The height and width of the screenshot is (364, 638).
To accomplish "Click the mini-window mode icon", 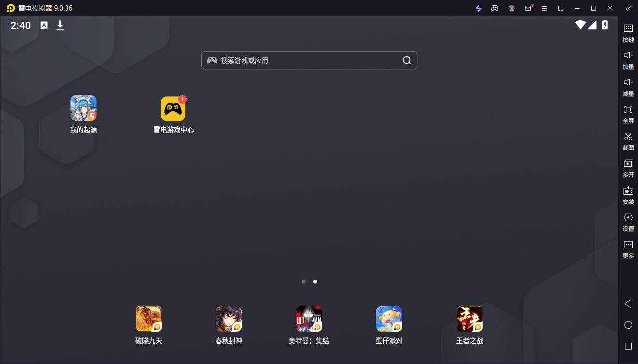I will tap(561, 8).
